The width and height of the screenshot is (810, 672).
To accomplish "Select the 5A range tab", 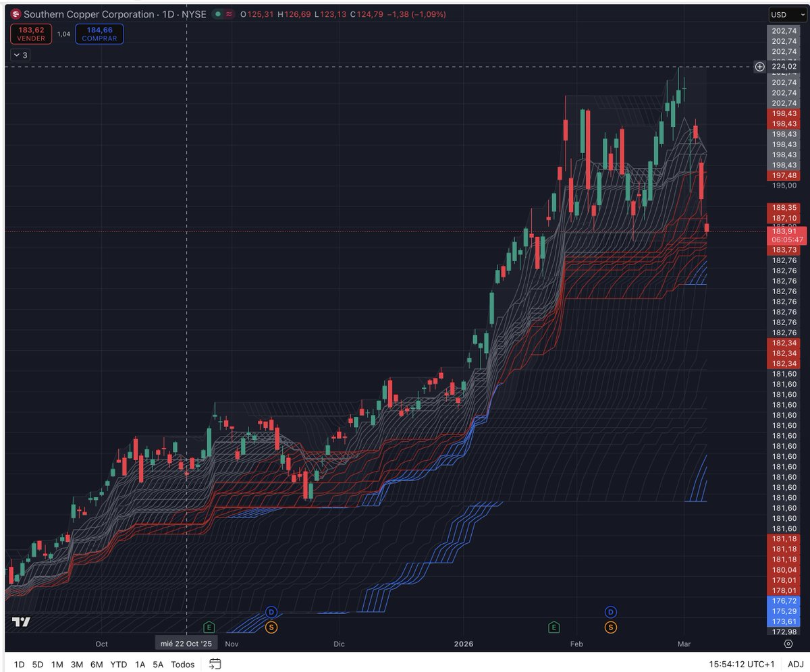I will 158,665.
